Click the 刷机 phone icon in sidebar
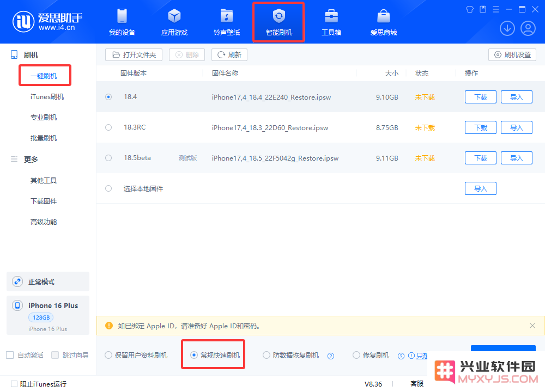This screenshot has height=392, width=545. (14, 55)
